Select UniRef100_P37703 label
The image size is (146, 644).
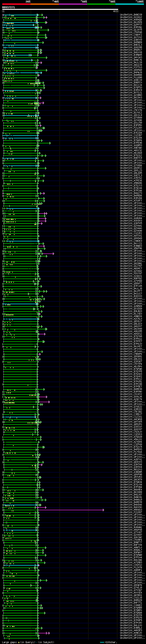tap(131, 67)
